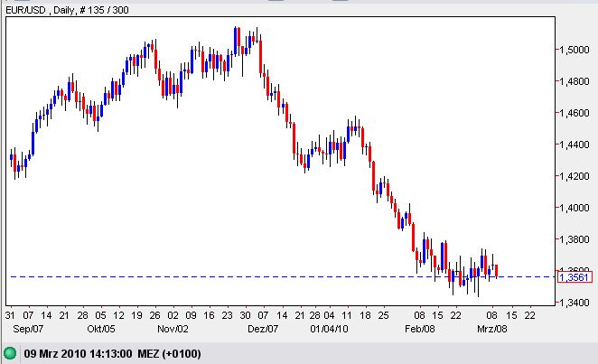Image resolution: width=598 pixels, height=364 pixels.
Task: Select the 1,3561 current price tag
Action: coord(575,277)
